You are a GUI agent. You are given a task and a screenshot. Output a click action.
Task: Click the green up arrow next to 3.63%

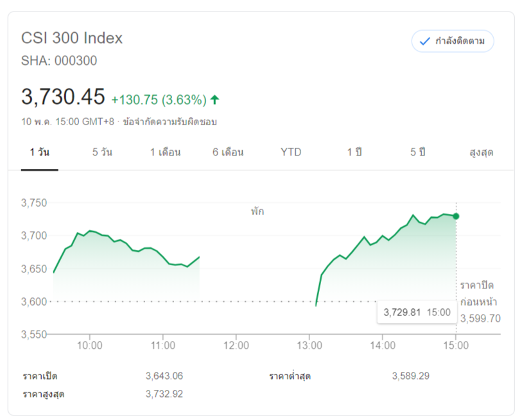pyautogui.click(x=214, y=100)
